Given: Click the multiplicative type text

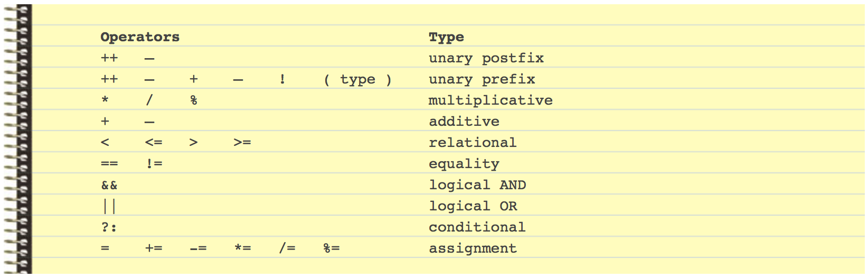Looking at the screenshot, I should (x=490, y=100).
